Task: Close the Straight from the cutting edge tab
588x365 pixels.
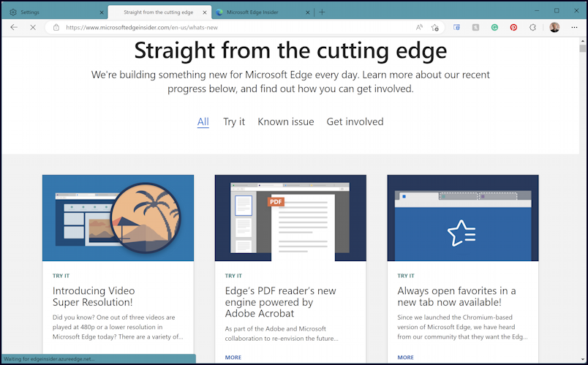Action: click(x=204, y=12)
